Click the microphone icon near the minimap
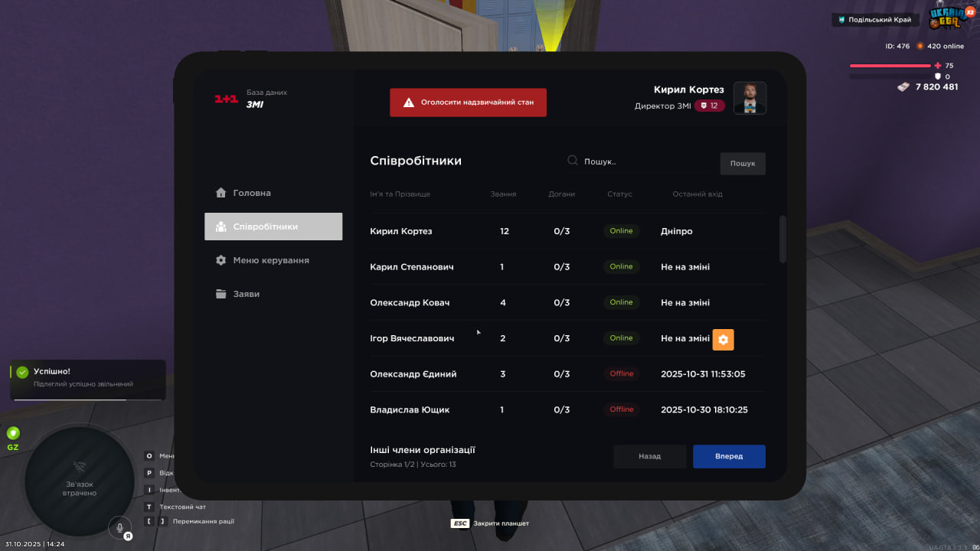This screenshot has height=551, width=980. (119, 527)
